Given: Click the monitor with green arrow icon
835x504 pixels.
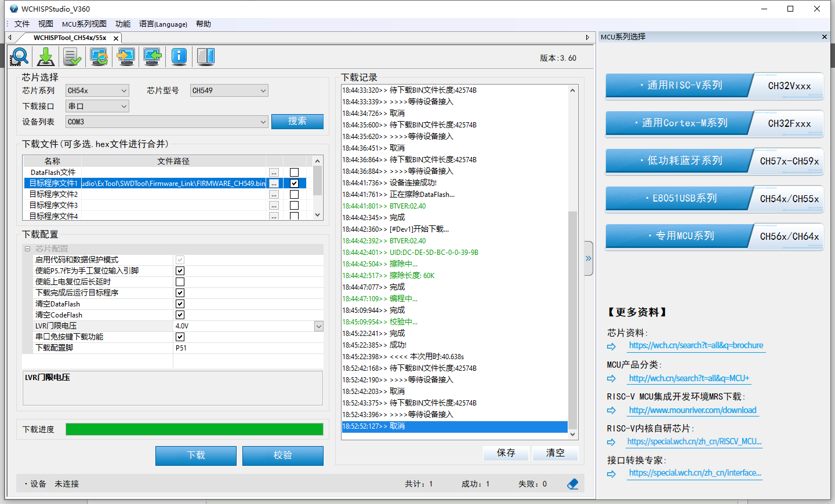Looking at the screenshot, I should pos(153,57).
